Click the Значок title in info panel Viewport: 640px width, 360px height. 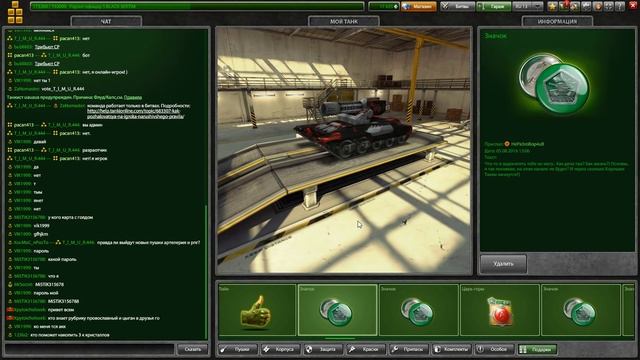[x=496, y=36]
